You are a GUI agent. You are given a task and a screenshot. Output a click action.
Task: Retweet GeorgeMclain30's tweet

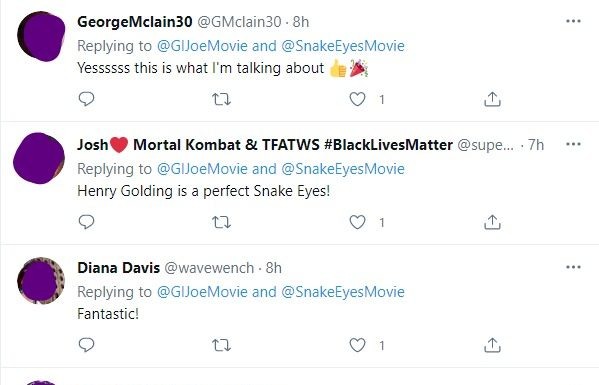pos(221,99)
